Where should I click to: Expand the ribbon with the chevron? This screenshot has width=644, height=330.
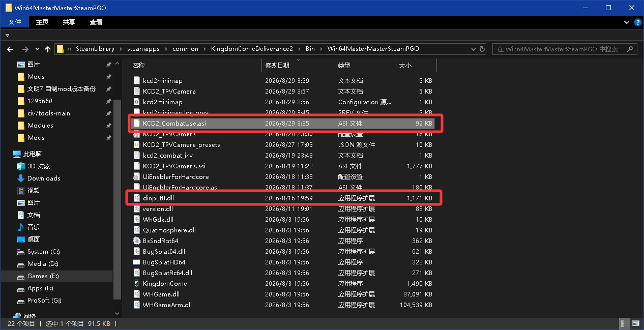(627, 22)
